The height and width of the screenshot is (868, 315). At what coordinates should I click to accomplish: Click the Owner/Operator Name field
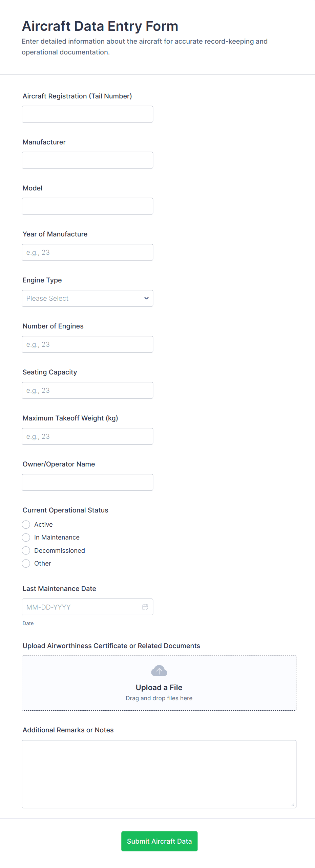click(87, 482)
